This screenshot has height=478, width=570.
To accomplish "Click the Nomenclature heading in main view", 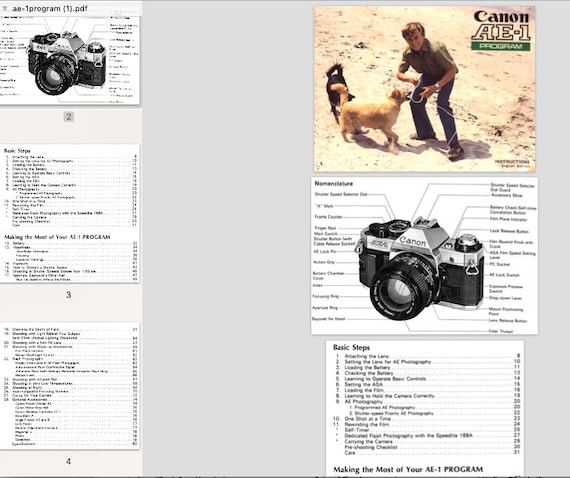I will click(x=334, y=184).
